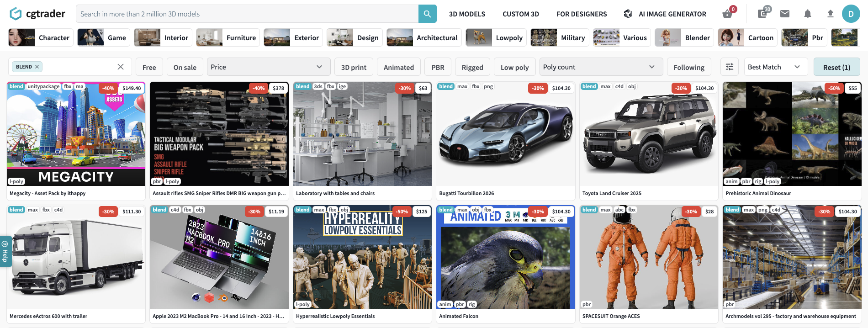Open the Best Match sort dropdown
The width and height of the screenshot is (868, 328).
(776, 67)
